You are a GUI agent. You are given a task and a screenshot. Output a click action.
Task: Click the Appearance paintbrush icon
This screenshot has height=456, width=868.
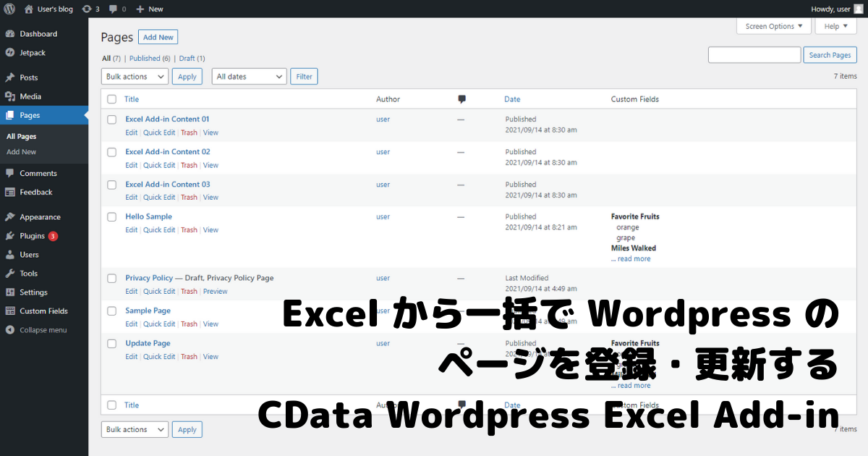[9, 216]
